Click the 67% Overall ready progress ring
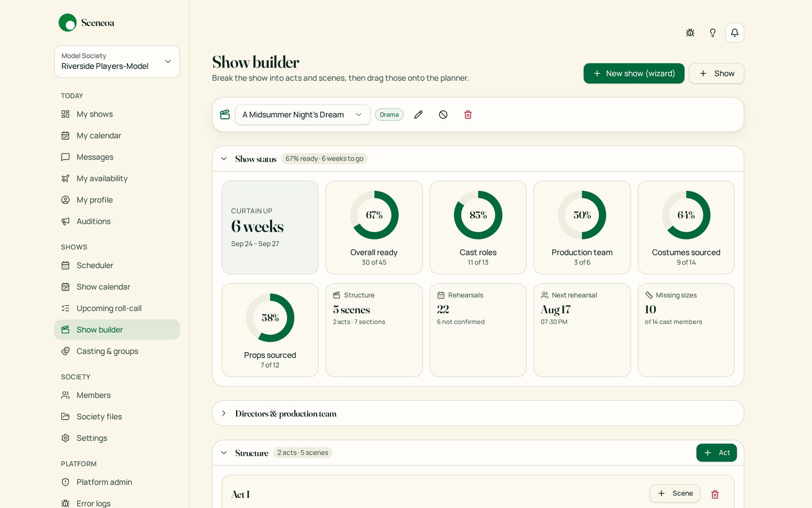This screenshot has height=508, width=812. 374,215
